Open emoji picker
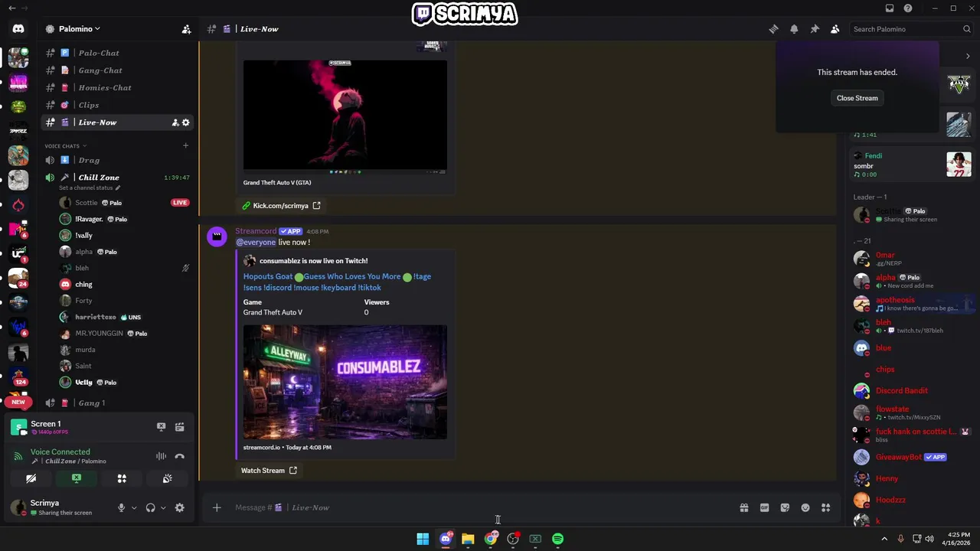The image size is (980, 551). 805,507
